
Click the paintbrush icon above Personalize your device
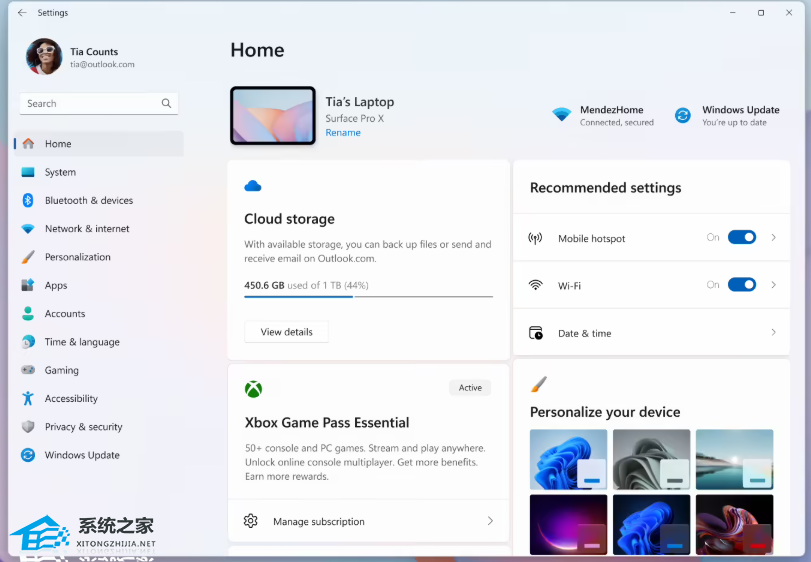coord(538,385)
